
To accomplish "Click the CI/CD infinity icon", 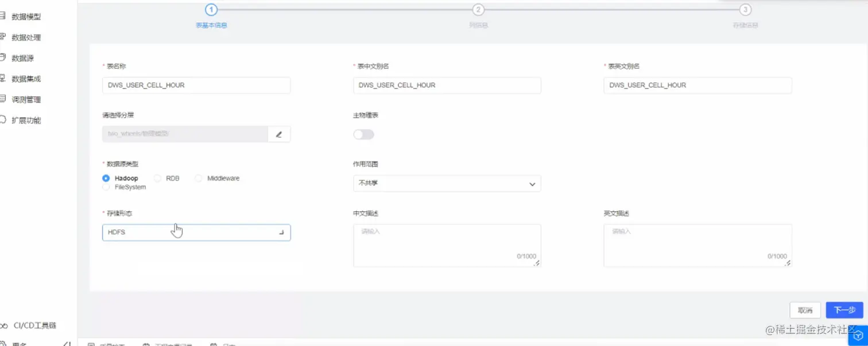I will (4, 326).
